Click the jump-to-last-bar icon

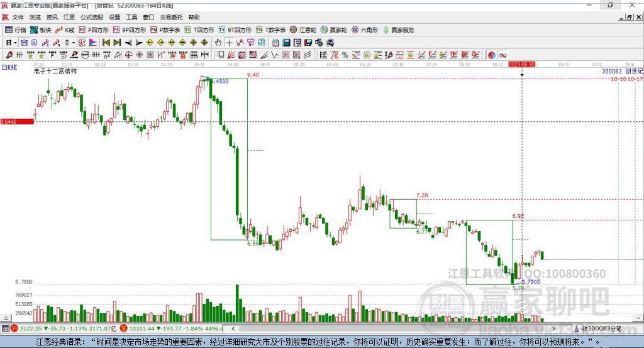[x=117, y=43]
